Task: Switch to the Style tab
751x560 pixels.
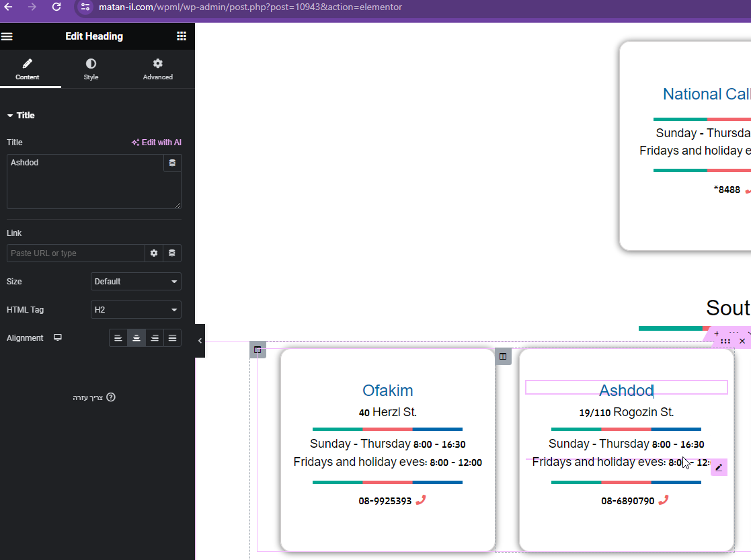Action: click(91, 69)
